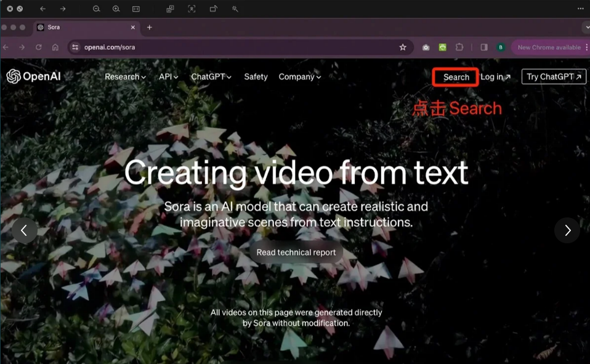Open the tab search chevron in tab strip
The image size is (590, 364).
point(586,27)
